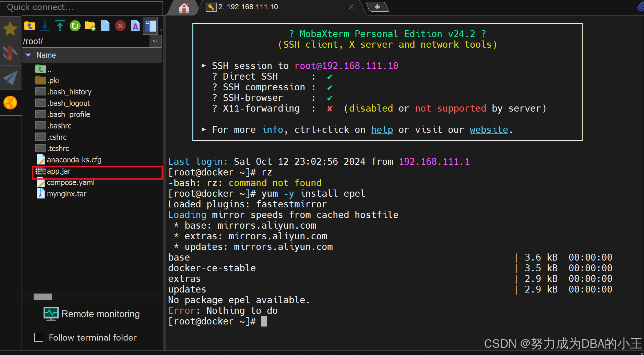Refresh the SFTP folder listing
Image resolution: width=644 pixels, height=355 pixels.
pos(75,26)
